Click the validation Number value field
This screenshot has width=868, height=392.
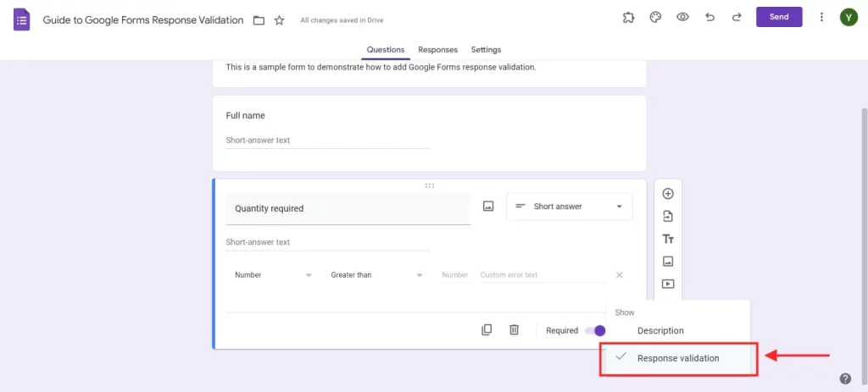(x=455, y=275)
